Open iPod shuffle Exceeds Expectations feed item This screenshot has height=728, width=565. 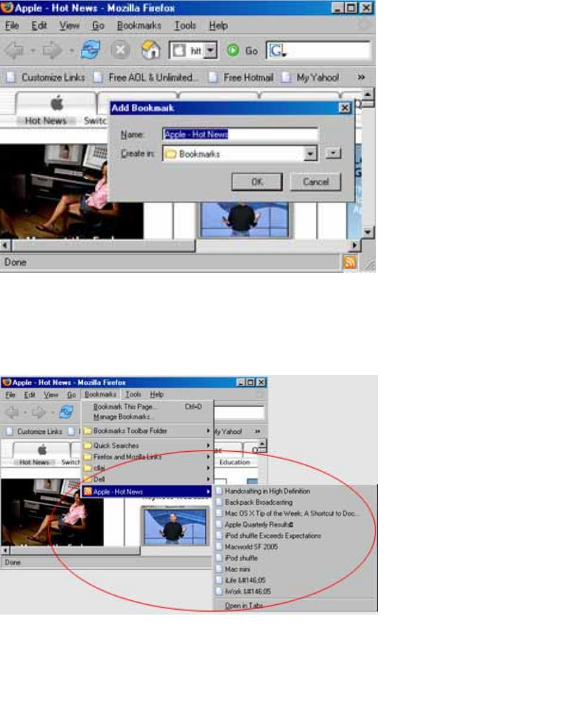coord(273,536)
